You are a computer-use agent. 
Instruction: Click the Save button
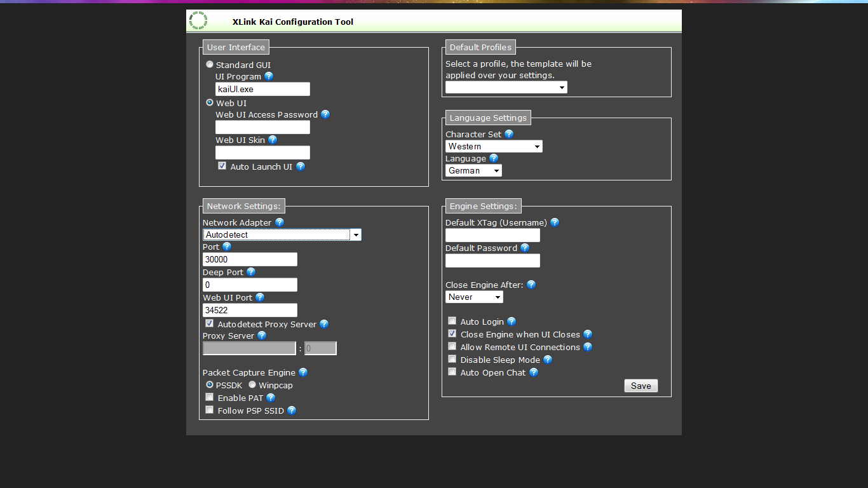(x=641, y=386)
